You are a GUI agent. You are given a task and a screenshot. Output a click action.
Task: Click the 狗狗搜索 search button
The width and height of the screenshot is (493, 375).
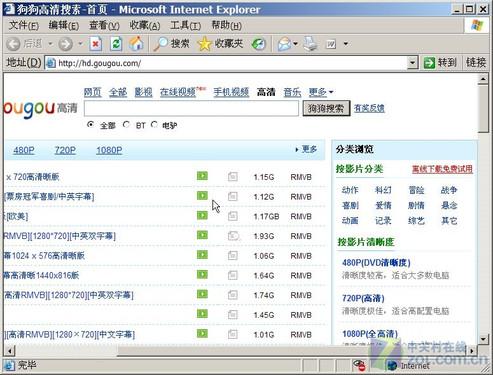pos(326,108)
